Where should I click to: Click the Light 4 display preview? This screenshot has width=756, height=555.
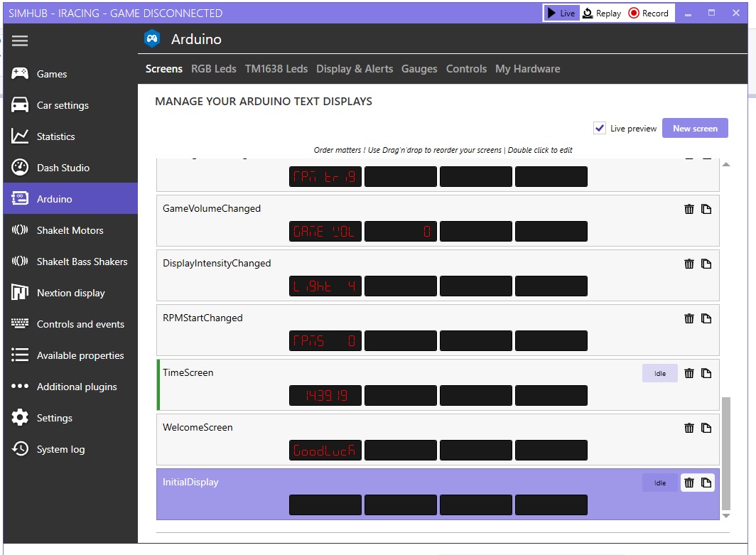click(325, 286)
